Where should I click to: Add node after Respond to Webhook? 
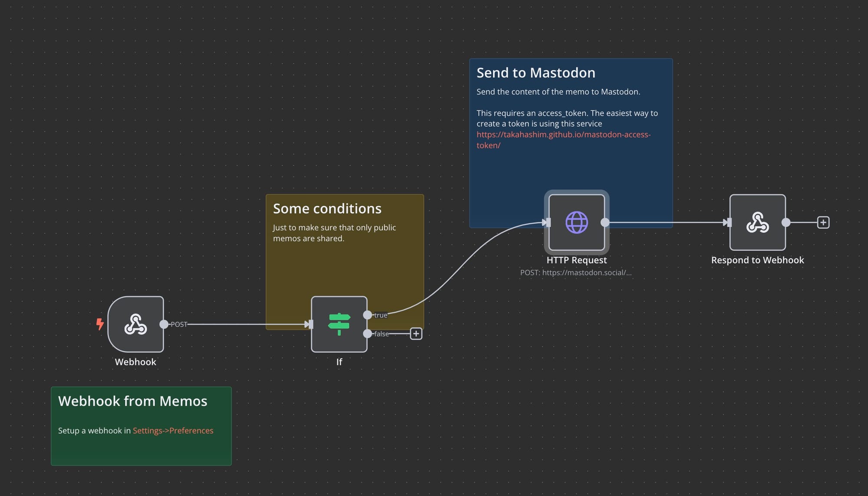[823, 222]
